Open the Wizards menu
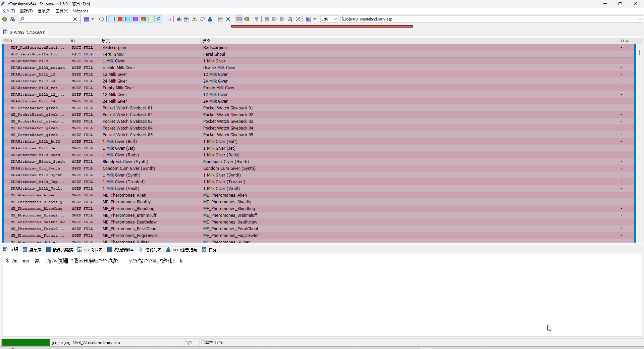This screenshot has width=644, height=349. coord(80,11)
